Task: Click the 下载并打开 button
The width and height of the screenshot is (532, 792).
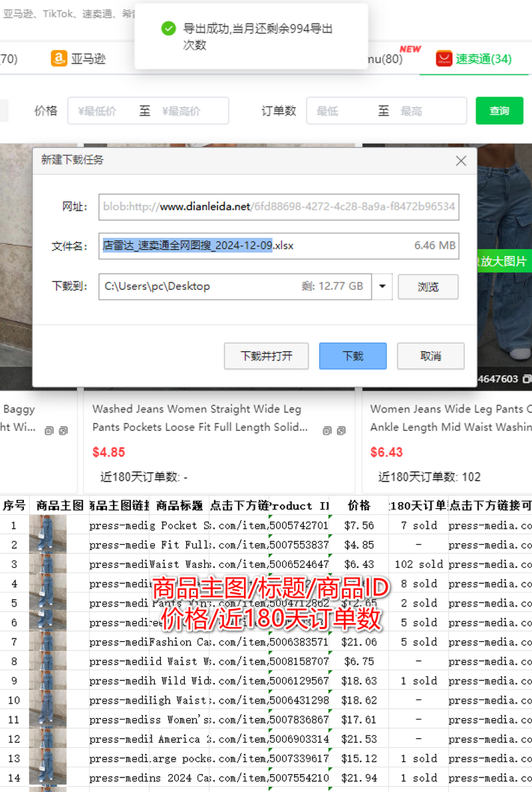Action: (266, 356)
